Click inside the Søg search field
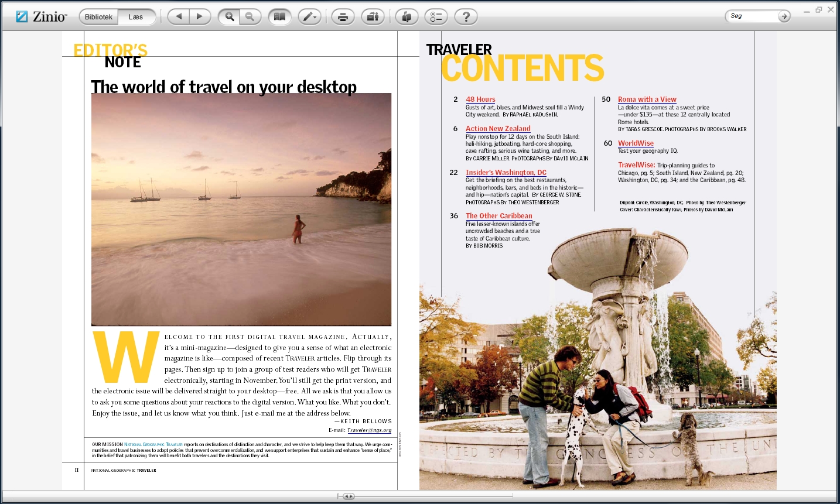This screenshot has width=840, height=504. (x=753, y=16)
